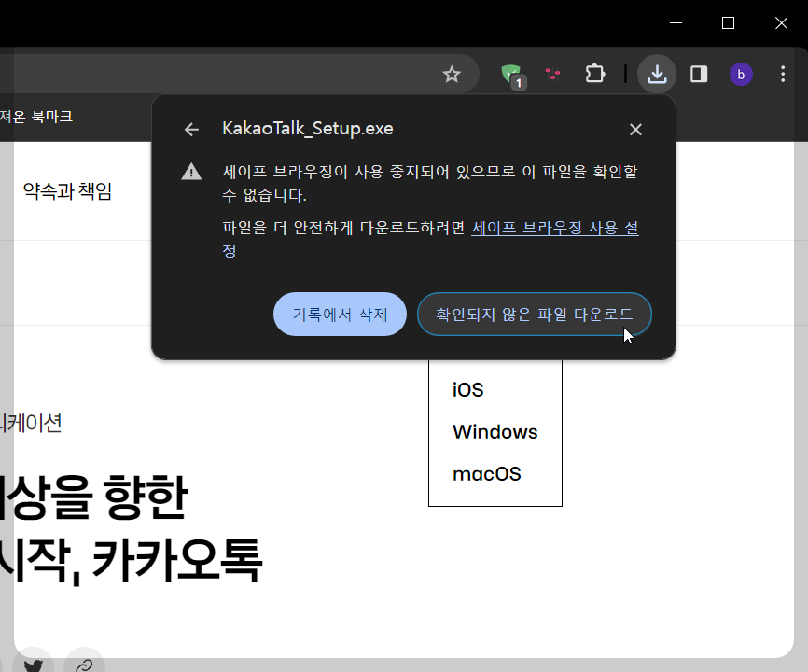808x672 pixels.
Task: Select iOS from the download list
Action: coord(467,390)
